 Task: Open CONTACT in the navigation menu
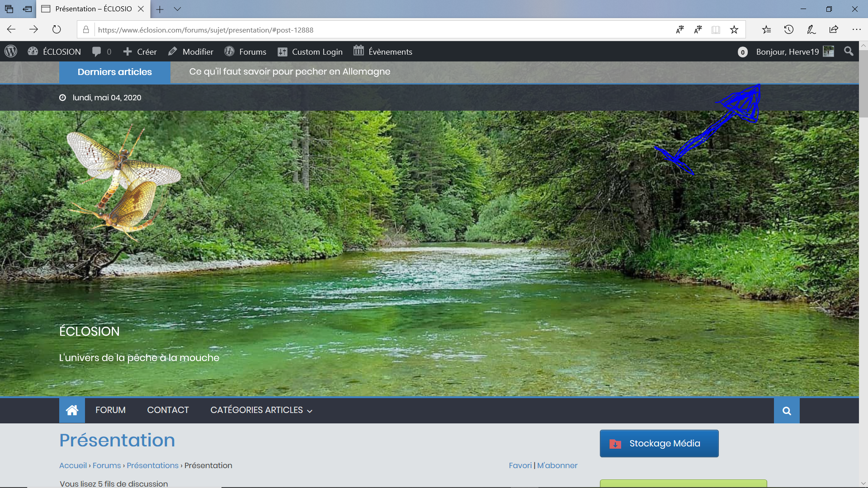click(x=168, y=410)
